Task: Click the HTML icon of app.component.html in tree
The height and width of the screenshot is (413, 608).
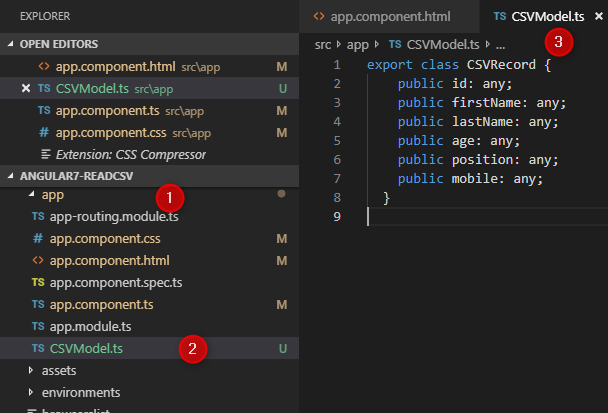Action: (38, 260)
